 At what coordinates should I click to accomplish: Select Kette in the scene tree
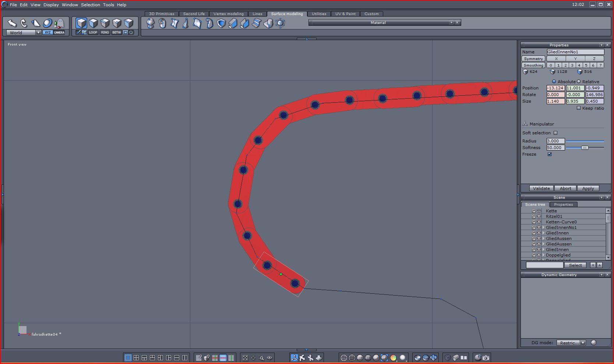551,211
